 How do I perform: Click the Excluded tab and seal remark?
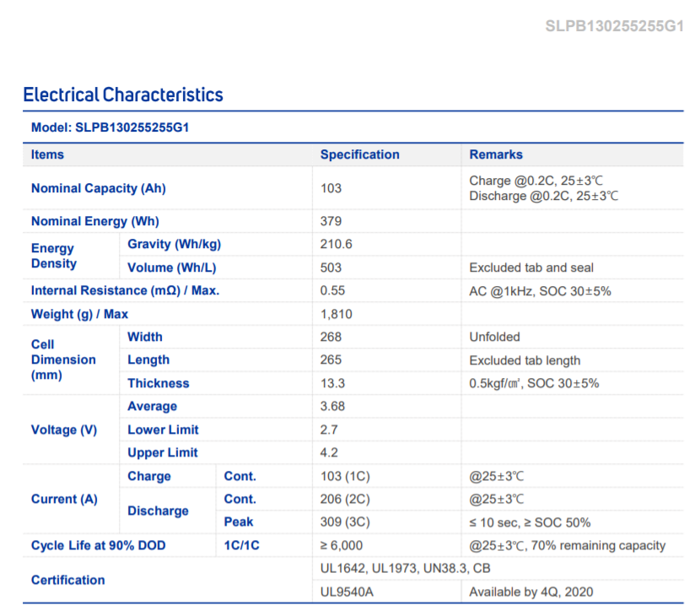[x=531, y=267]
